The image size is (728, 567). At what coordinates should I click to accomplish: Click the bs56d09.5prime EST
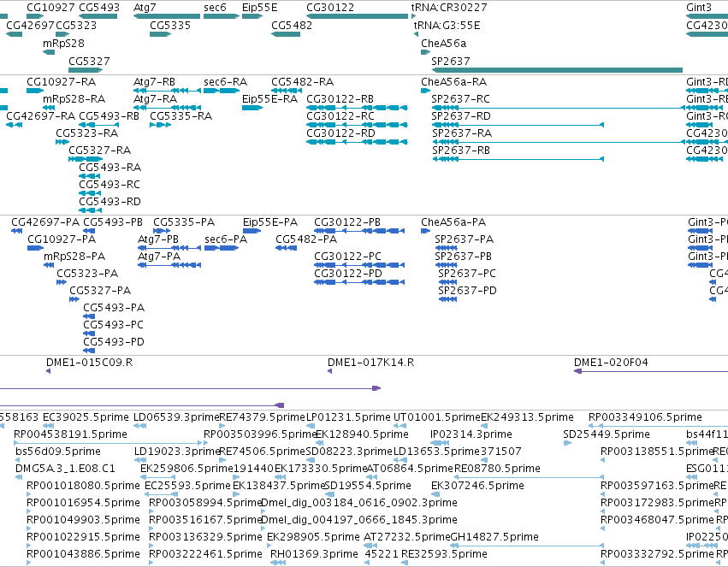(18, 460)
